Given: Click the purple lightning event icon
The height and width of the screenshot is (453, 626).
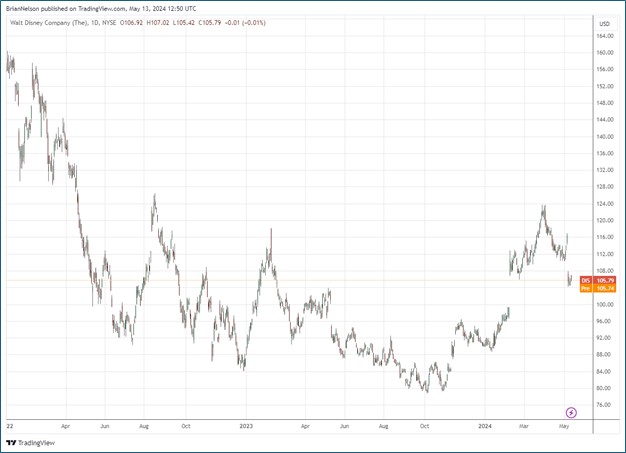Looking at the screenshot, I should click(571, 412).
